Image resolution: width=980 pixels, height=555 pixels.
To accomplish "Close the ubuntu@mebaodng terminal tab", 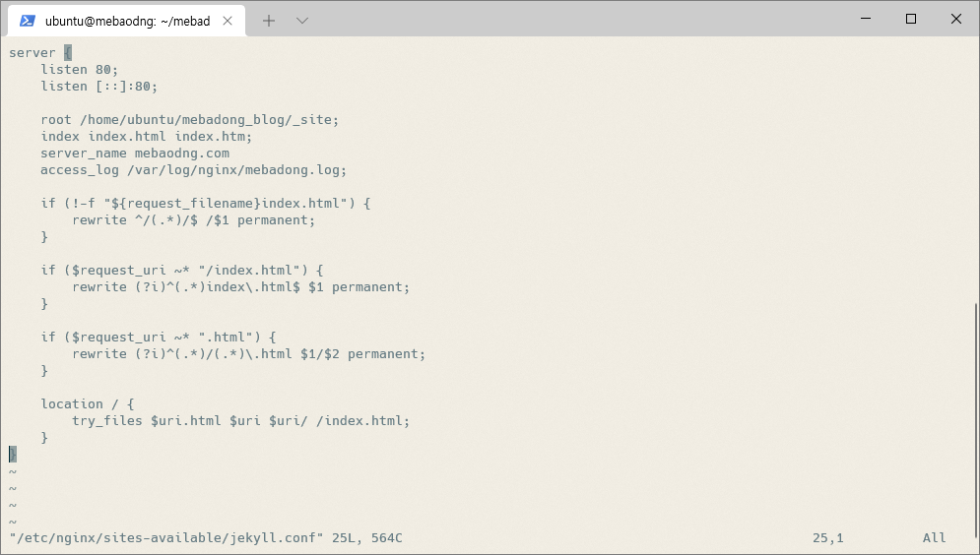I will point(228,21).
